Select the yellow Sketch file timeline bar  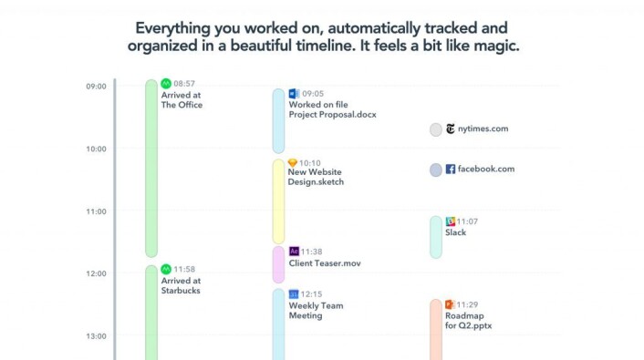(x=278, y=201)
